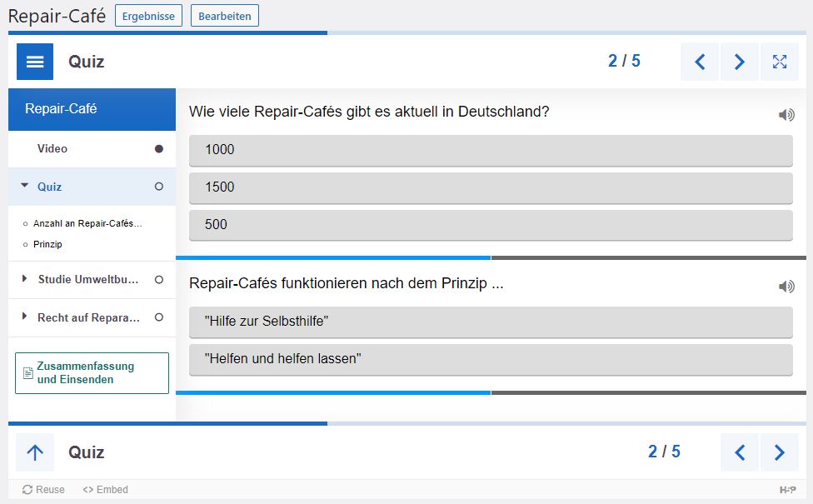
Task: Jump to top with the up arrow
Action: [x=35, y=452]
